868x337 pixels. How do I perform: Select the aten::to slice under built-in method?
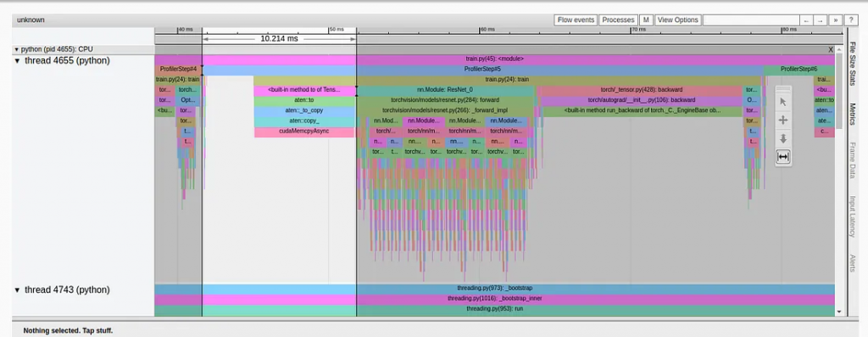[304, 100]
